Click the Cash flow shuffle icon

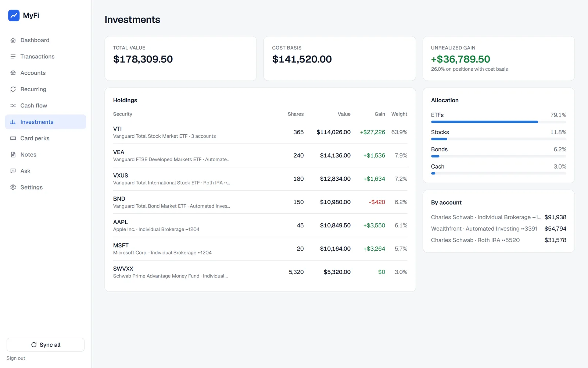(13, 106)
